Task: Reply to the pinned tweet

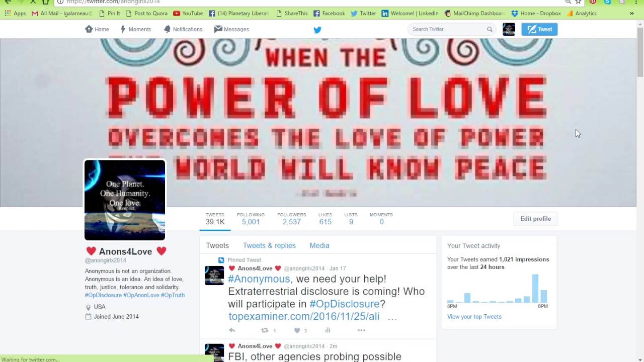Action: pos(232,330)
